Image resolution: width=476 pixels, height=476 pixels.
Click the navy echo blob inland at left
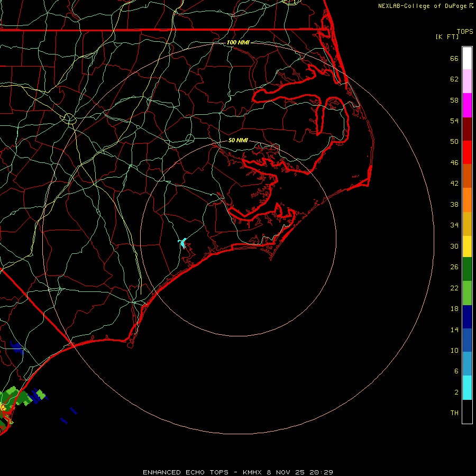click(17, 347)
